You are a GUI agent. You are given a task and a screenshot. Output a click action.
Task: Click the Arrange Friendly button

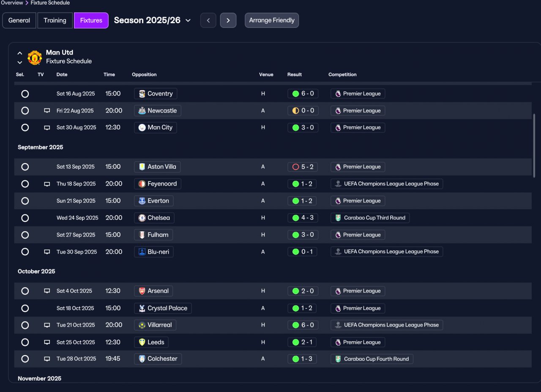tap(272, 20)
